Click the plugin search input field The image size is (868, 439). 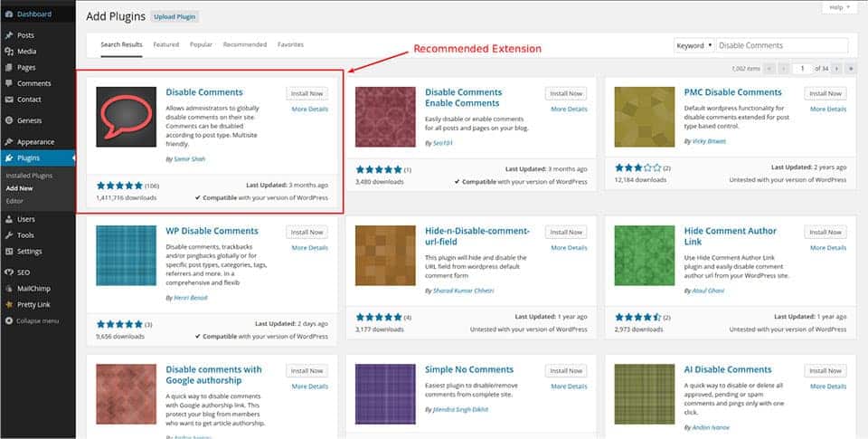(781, 45)
